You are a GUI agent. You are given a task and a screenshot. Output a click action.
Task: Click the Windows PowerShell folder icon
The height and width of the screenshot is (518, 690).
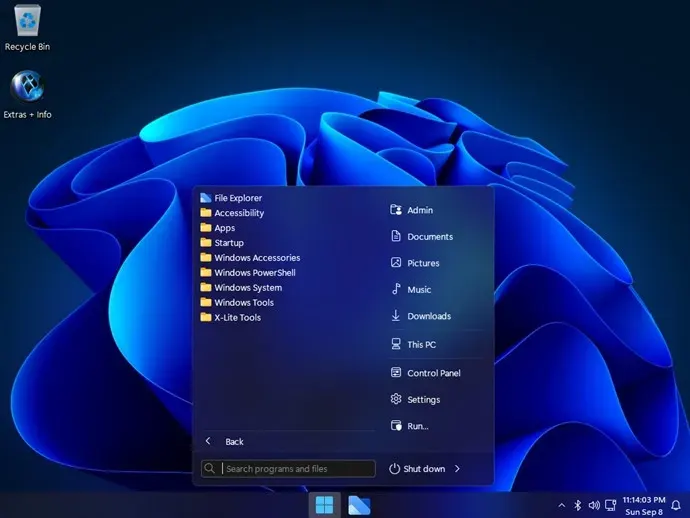tap(206, 273)
